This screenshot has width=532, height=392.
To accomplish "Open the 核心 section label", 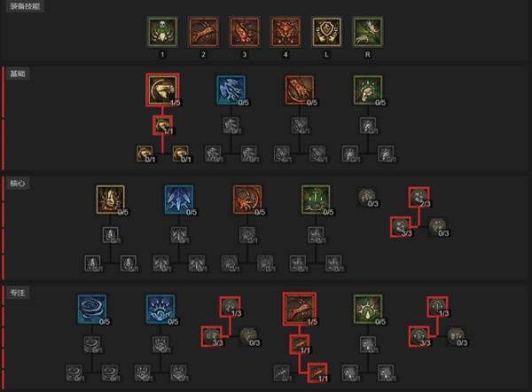I will pyautogui.click(x=18, y=184).
